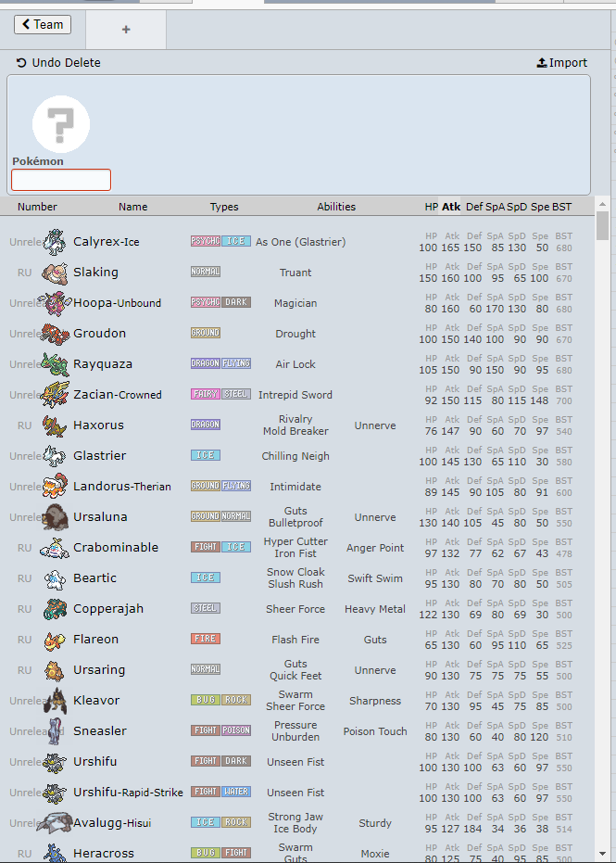
Task: Select Landorus-Therian by its name
Action: (x=122, y=487)
